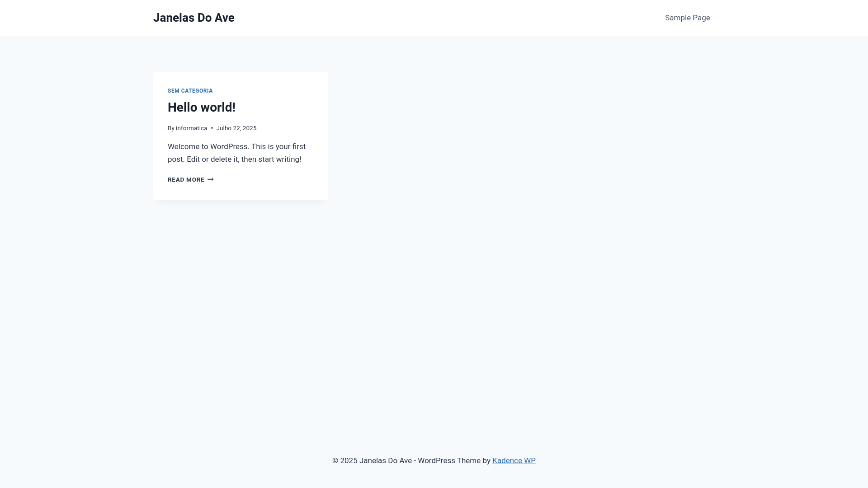Visit the Kadence WP footer link
The height and width of the screenshot is (488, 868).
tap(514, 460)
